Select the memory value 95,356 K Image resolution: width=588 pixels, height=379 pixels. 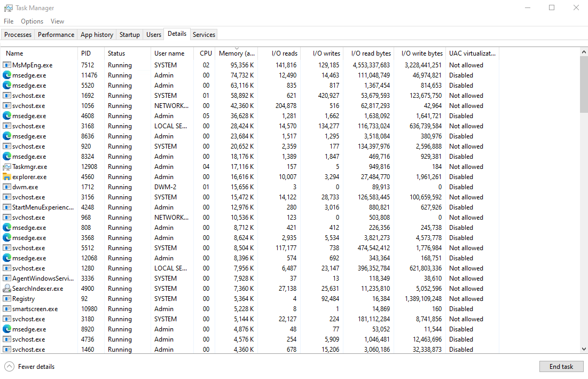pos(242,65)
